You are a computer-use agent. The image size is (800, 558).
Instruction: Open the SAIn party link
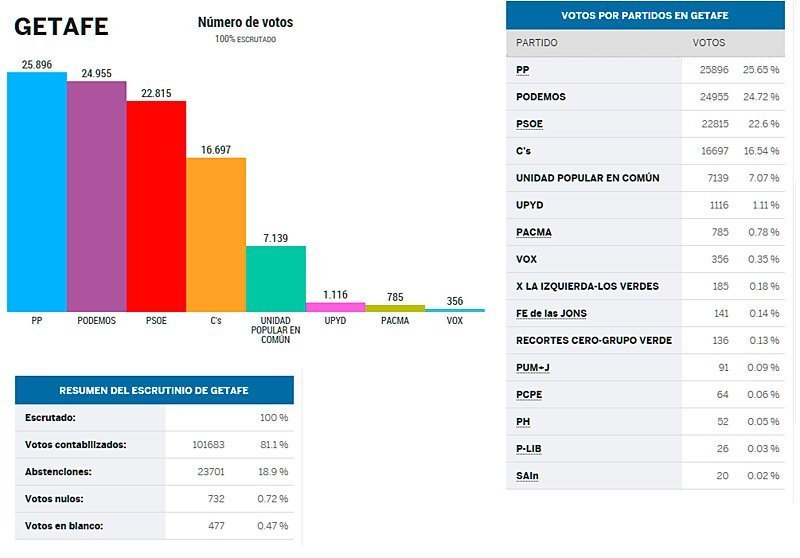pos(527,475)
